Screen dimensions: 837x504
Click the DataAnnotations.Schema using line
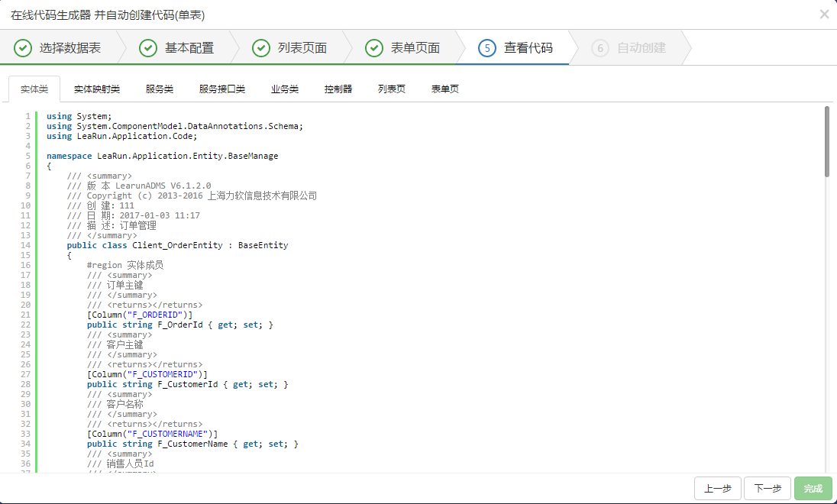click(175, 126)
